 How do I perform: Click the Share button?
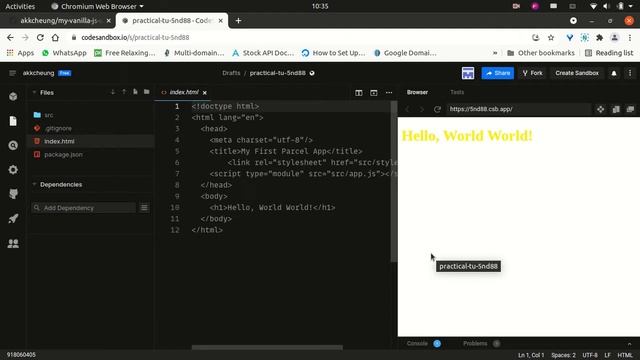(498, 73)
